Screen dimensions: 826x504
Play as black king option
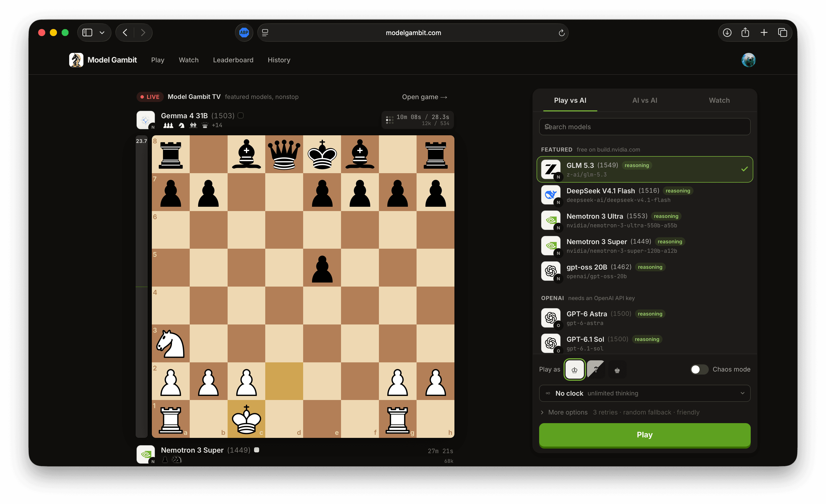pyautogui.click(x=617, y=370)
